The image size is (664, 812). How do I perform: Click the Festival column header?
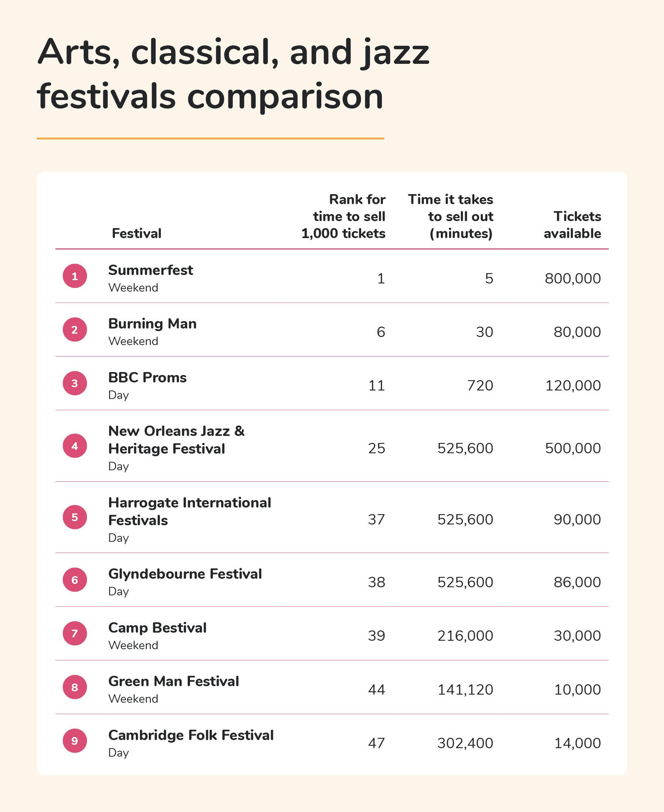pyautogui.click(x=136, y=233)
